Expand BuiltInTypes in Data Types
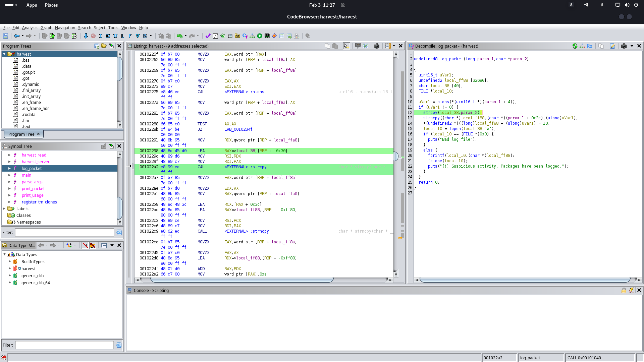 point(10,261)
